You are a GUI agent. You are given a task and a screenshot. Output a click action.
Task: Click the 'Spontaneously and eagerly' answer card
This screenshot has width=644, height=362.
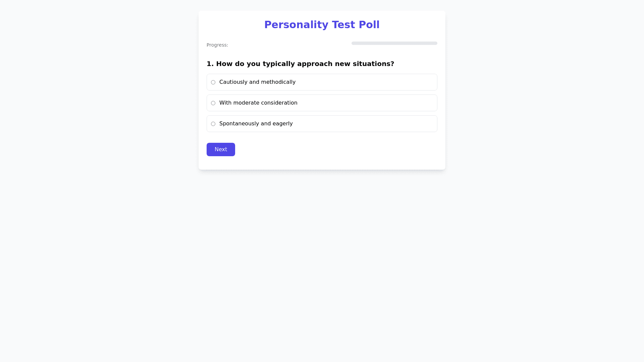tap(322, 124)
